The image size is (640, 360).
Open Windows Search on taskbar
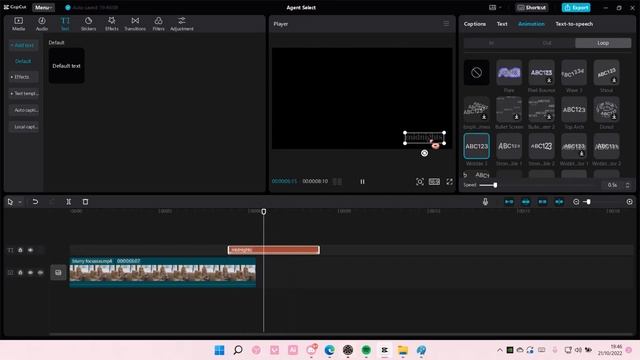(238, 350)
